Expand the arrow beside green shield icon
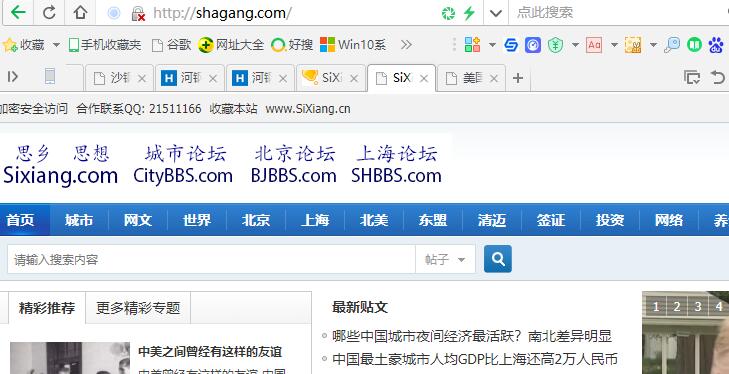The height and width of the screenshot is (374, 729). [x=575, y=45]
